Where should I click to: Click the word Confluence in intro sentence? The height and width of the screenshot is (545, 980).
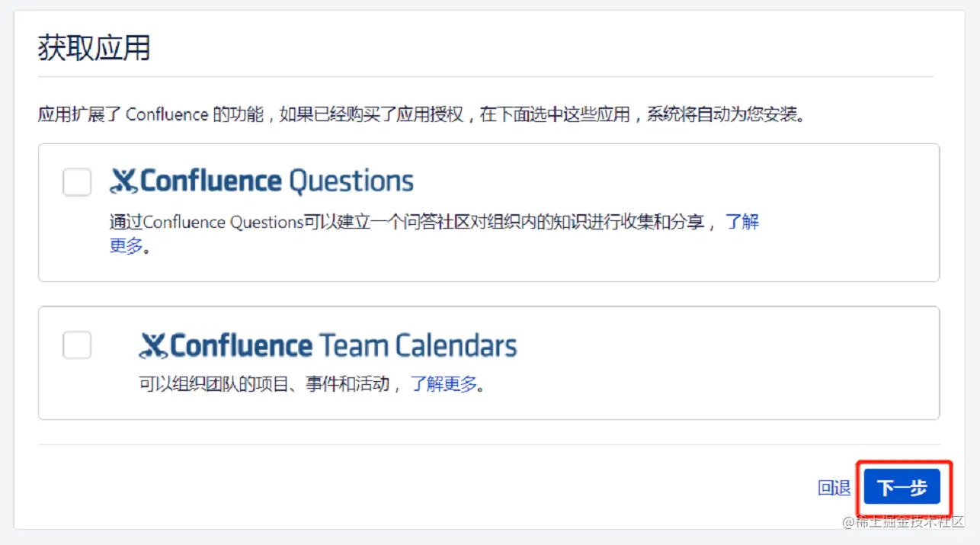[167, 115]
